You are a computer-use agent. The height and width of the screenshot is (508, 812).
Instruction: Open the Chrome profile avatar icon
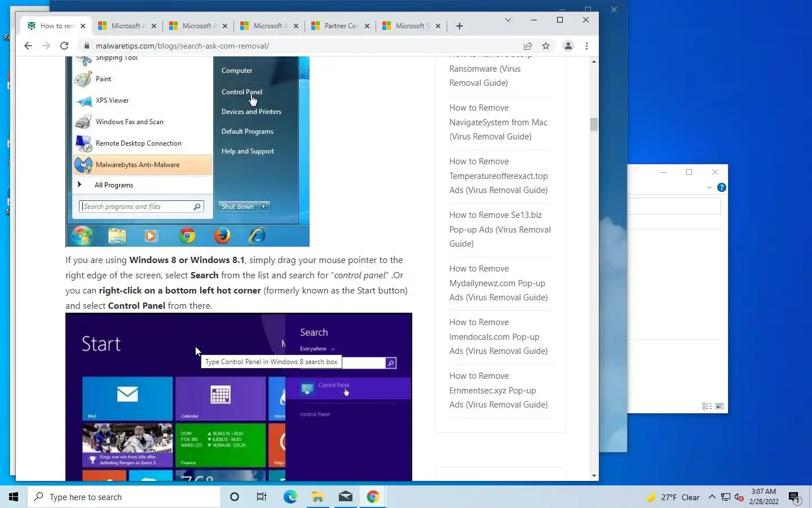(568, 46)
